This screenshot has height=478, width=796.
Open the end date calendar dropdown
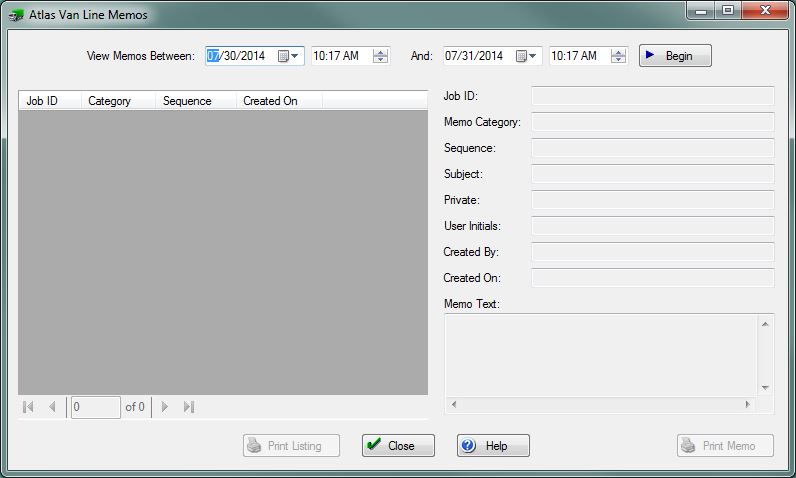(526, 56)
